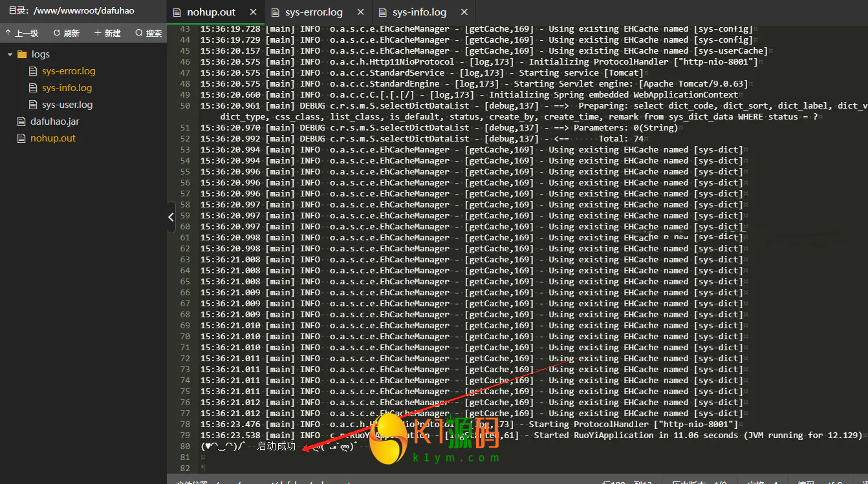Click line number 43 in the gutter

click(185, 29)
